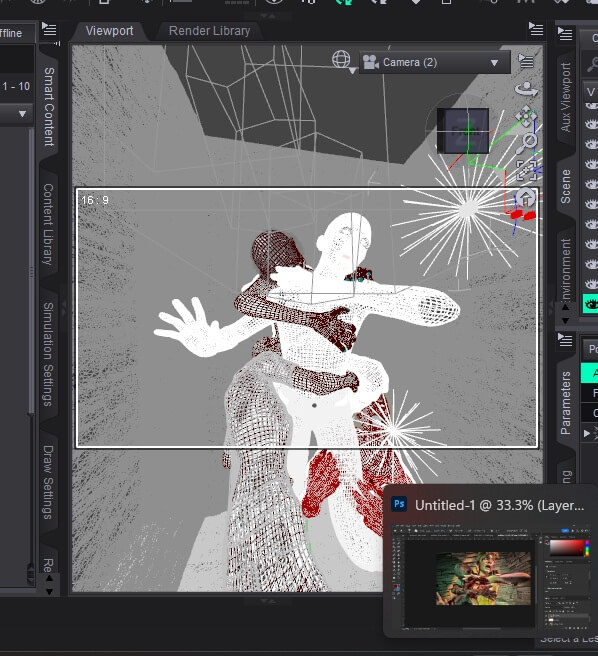598x661 pixels.
Task: Select the red camera object in viewport
Action: pyautogui.click(x=523, y=215)
